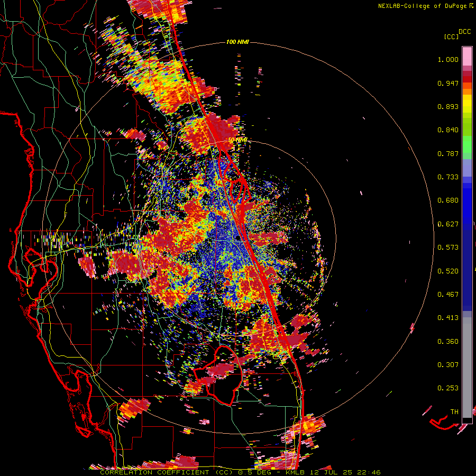Click the bright green segment of the color bar
The height and width of the screenshot is (476, 476).
click(467, 144)
